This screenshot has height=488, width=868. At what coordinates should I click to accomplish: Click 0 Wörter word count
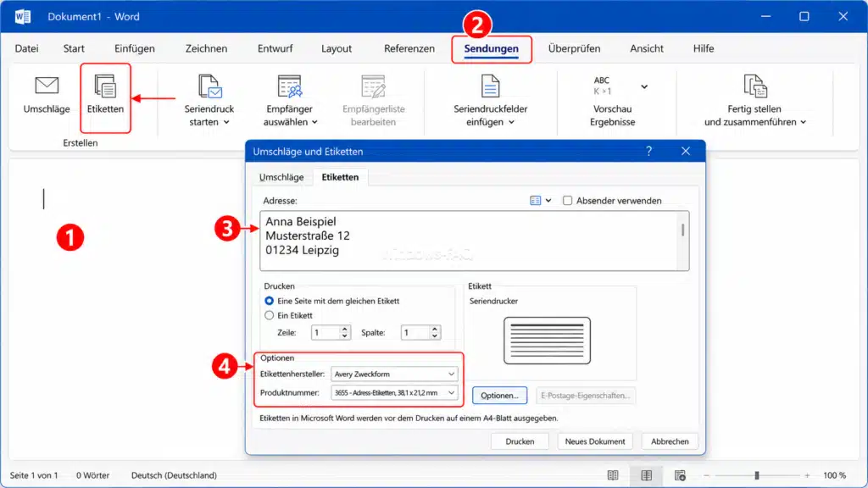click(92, 475)
